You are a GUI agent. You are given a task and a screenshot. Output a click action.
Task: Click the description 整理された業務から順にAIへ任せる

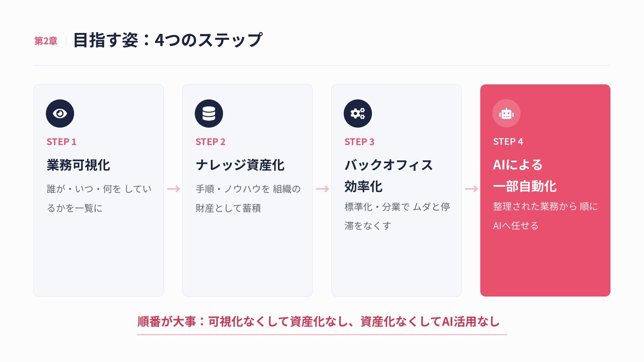(545, 216)
